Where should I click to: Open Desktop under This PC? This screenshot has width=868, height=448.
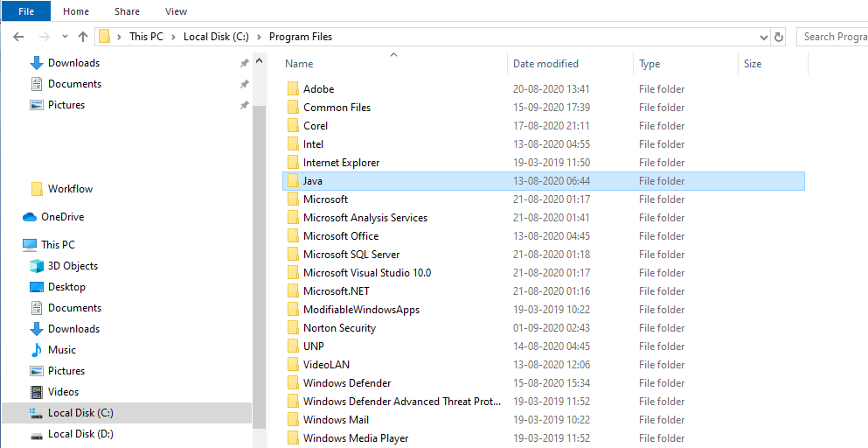click(x=66, y=287)
